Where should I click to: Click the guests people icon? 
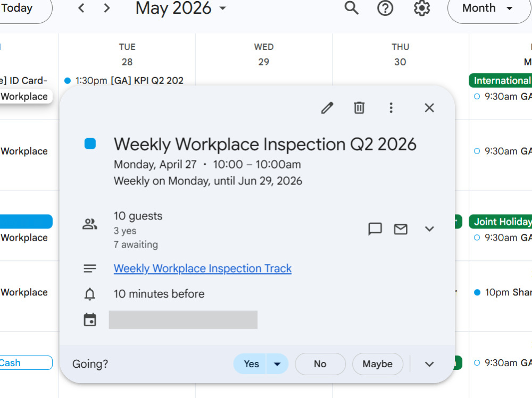pyautogui.click(x=90, y=224)
